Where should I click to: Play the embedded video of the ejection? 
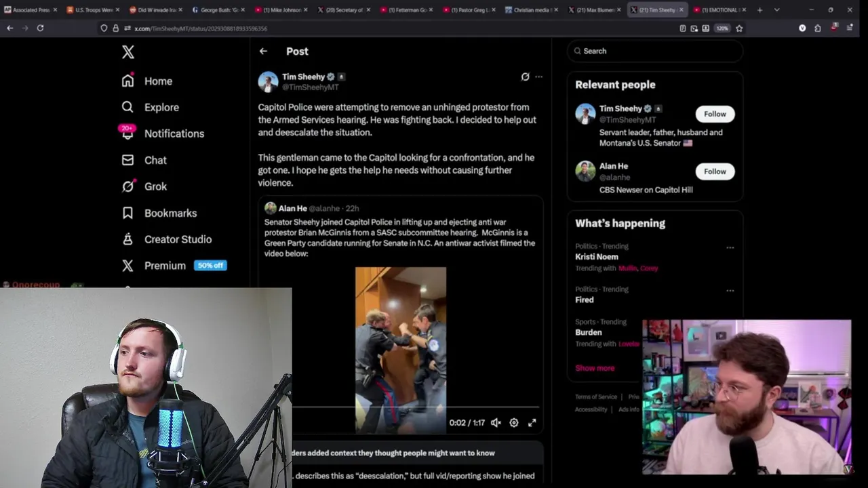(x=401, y=350)
